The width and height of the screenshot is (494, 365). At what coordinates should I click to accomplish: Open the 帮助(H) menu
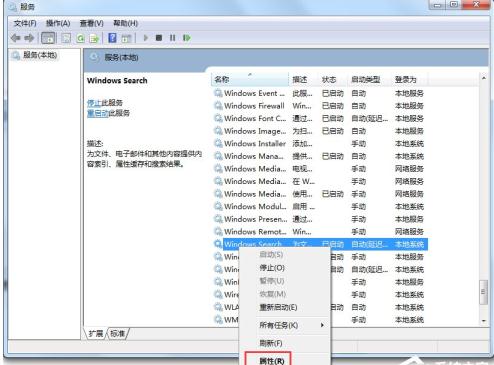125,23
